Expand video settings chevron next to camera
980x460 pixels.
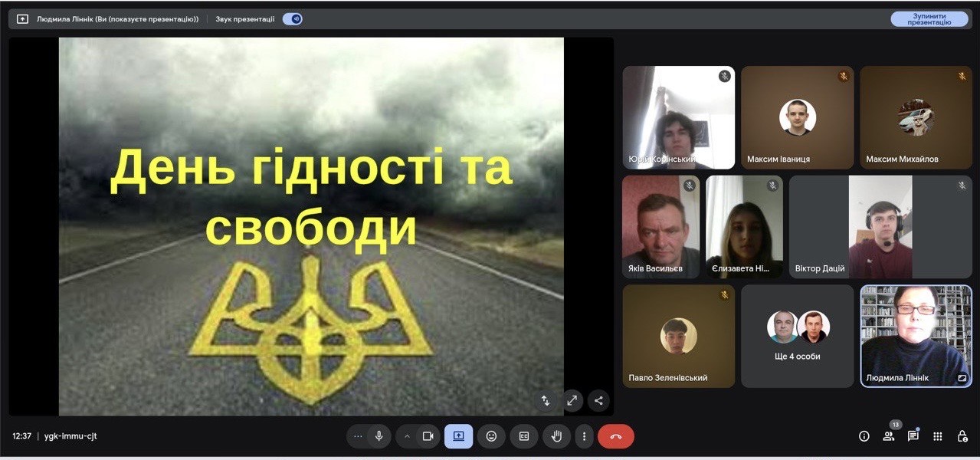tap(407, 436)
